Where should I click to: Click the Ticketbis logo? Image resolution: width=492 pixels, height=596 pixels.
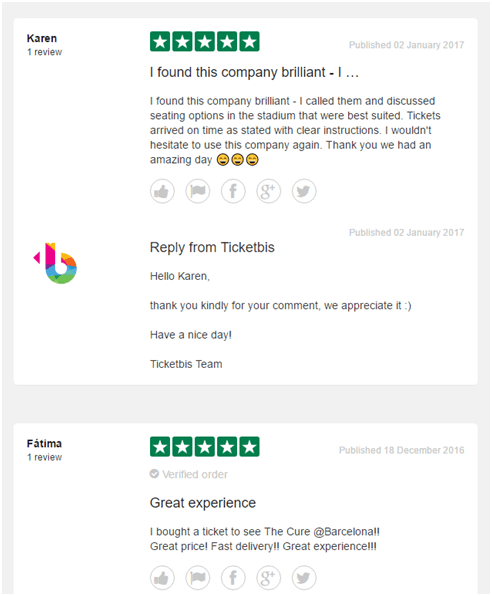pyautogui.click(x=56, y=263)
